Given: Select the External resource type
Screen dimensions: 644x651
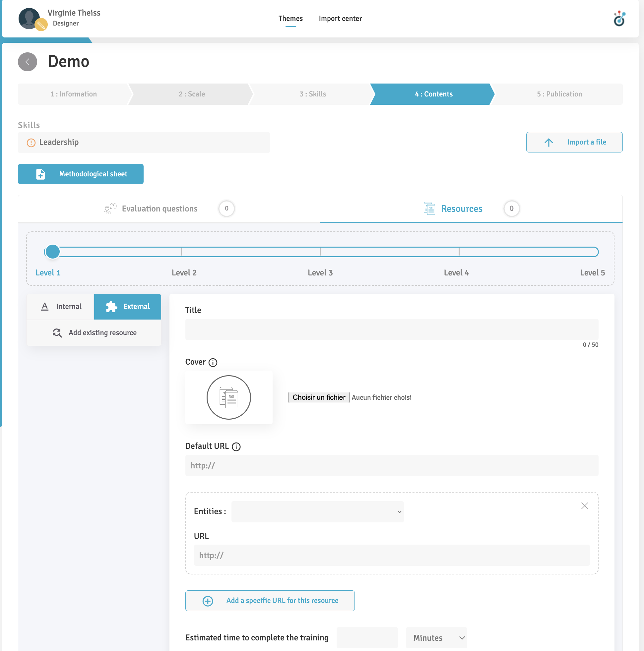Looking at the screenshot, I should (127, 306).
